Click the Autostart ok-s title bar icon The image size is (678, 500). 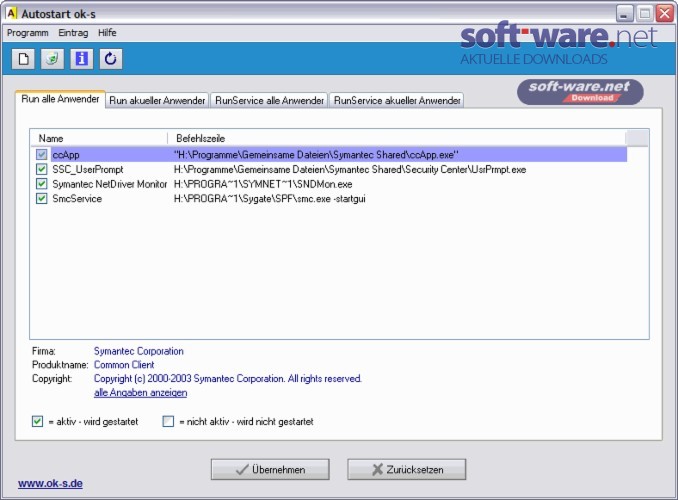[12, 13]
